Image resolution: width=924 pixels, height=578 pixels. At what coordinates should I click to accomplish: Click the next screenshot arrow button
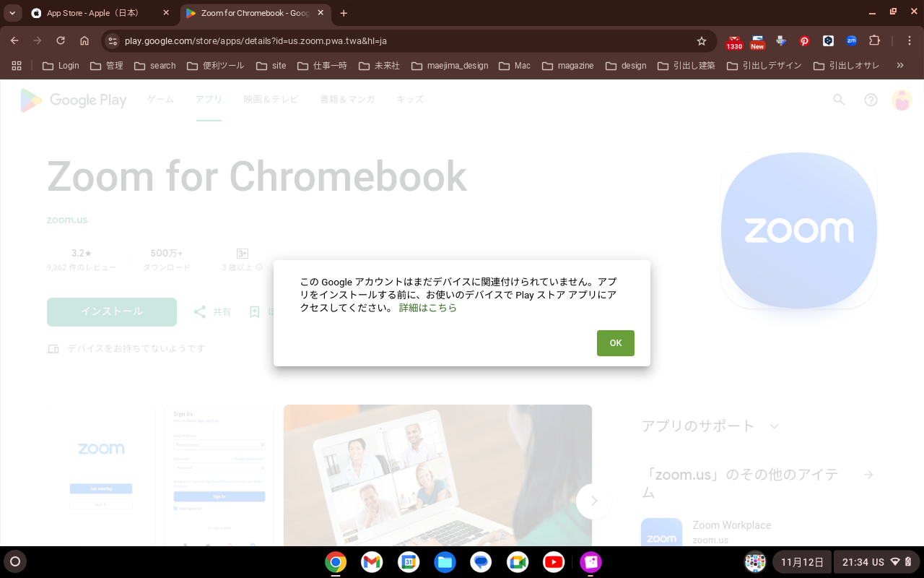click(593, 501)
